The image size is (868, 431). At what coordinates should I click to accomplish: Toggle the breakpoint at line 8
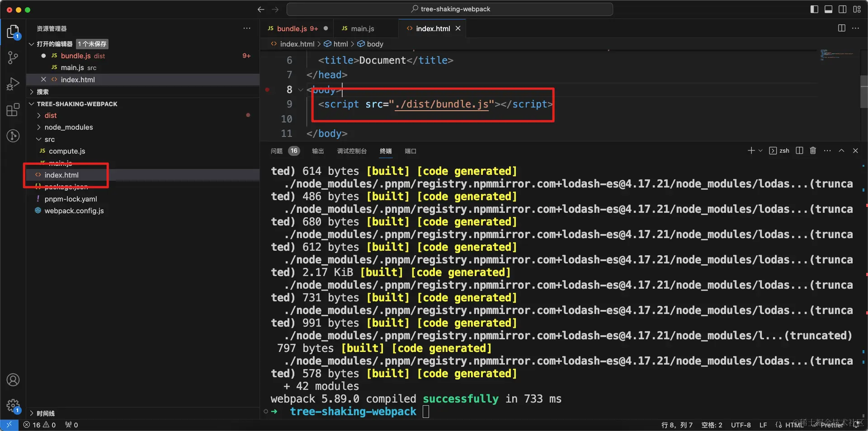(x=267, y=89)
